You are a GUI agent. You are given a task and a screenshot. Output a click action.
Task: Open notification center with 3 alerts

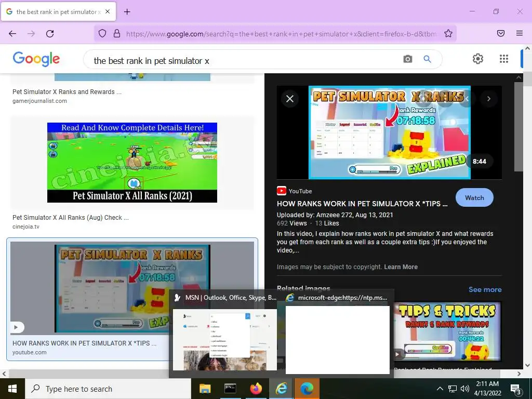[x=516, y=390]
